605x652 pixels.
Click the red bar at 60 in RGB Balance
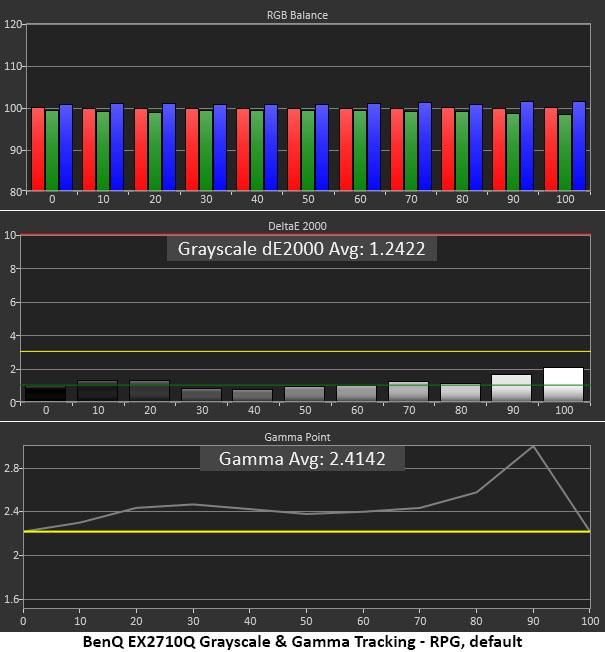pyautogui.click(x=346, y=150)
